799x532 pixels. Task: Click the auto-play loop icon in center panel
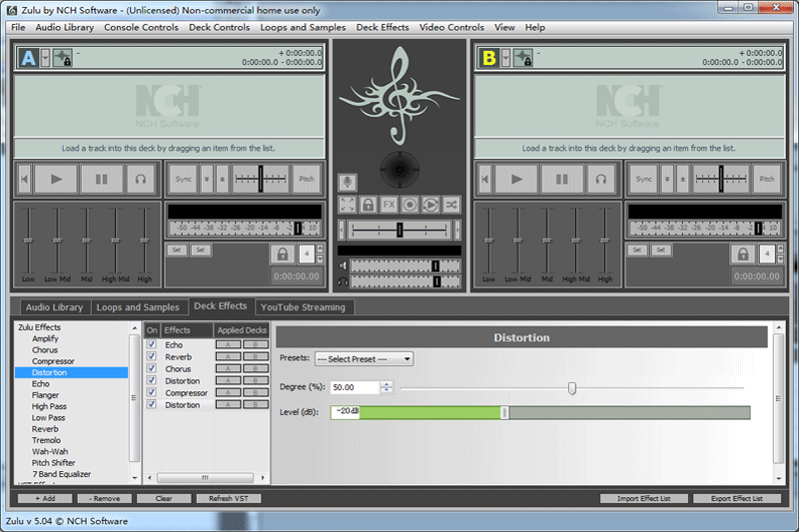click(x=430, y=205)
